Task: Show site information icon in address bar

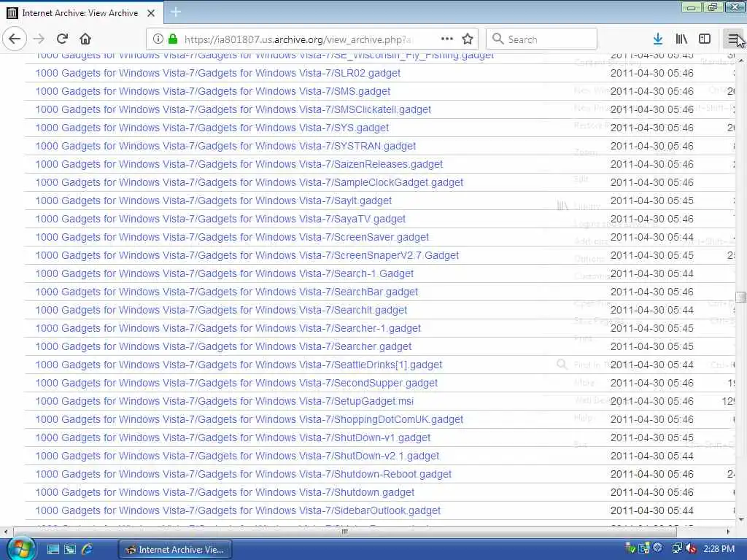Action: (158, 39)
